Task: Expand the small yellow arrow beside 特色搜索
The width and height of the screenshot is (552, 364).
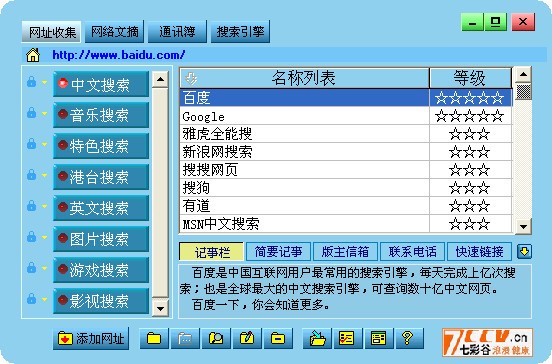Action: point(44,144)
